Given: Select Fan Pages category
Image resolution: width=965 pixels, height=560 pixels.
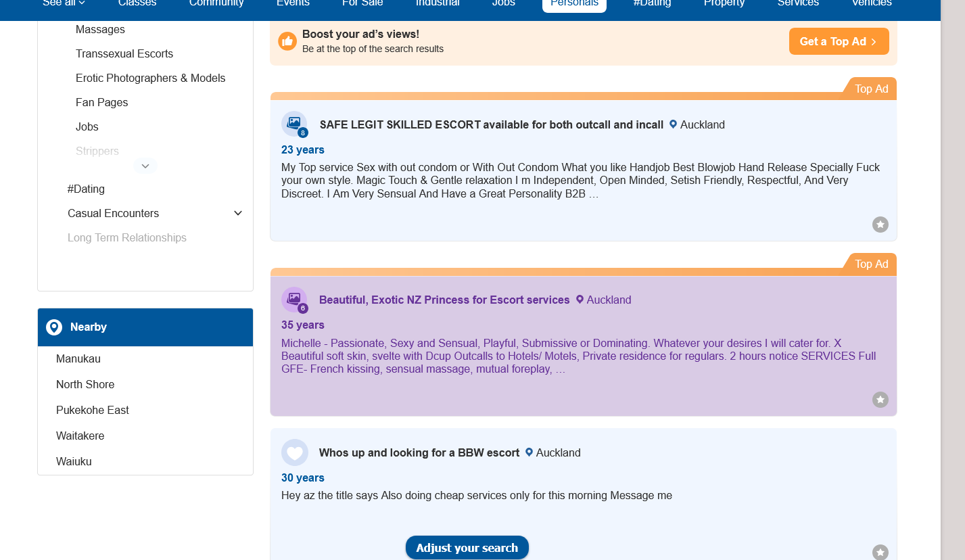Looking at the screenshot, I should [101, 102].
